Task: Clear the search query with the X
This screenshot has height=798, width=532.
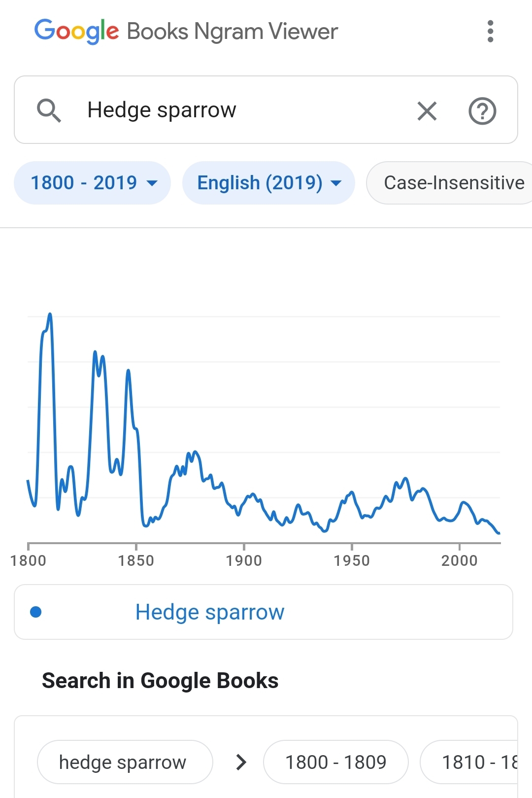Action: pyautogui.click(x=427, y=110)
